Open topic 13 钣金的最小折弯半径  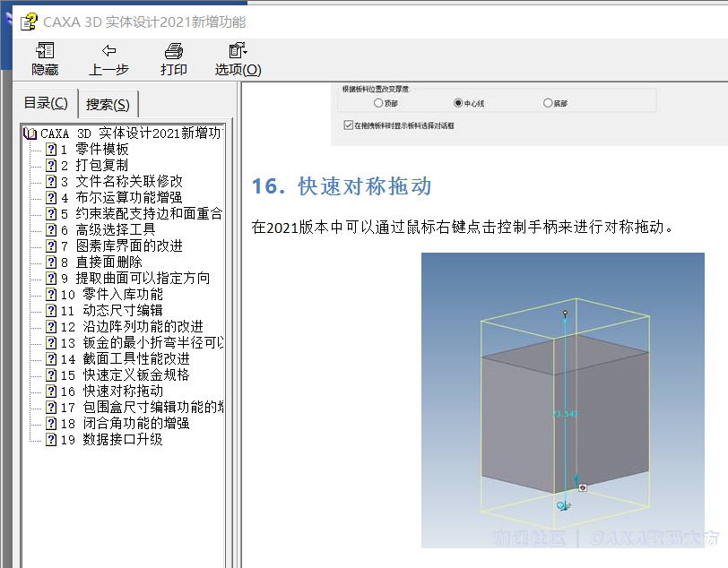(x=142, y=342)
